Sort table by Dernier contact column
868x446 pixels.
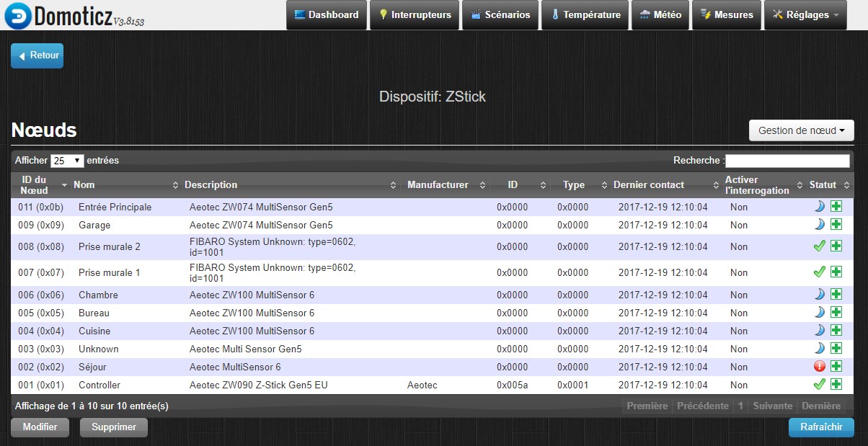(666, 185)
